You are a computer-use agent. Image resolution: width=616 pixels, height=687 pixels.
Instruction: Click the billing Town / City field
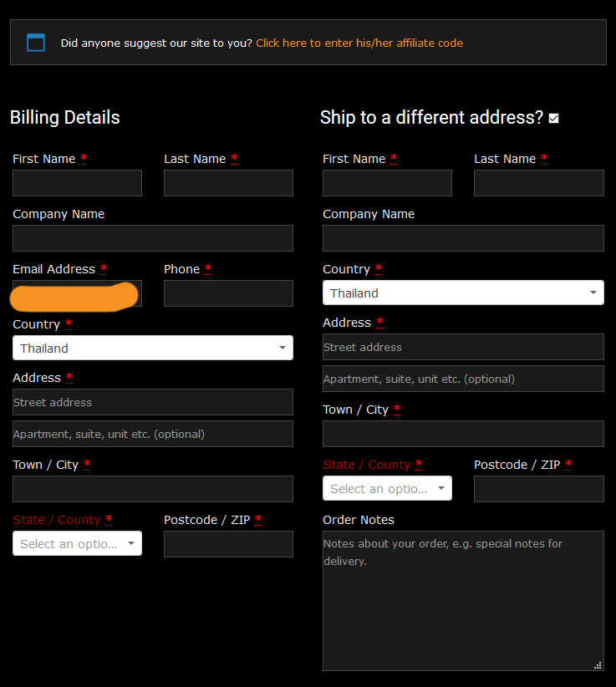tap(152, 489)
